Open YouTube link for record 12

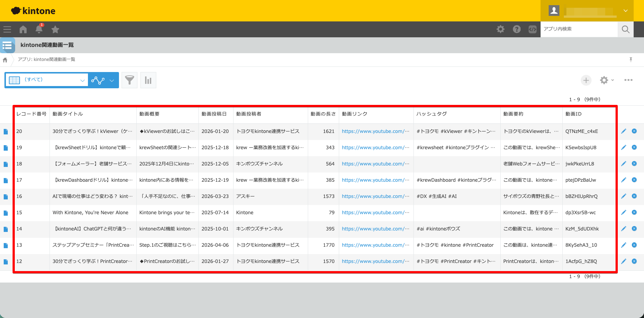tap(375, 261)
